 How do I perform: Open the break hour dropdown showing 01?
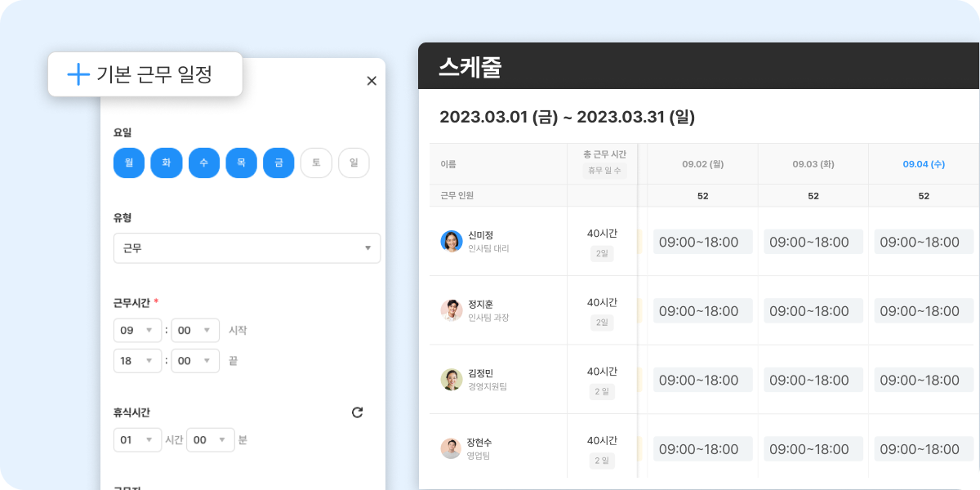[137, 439]
